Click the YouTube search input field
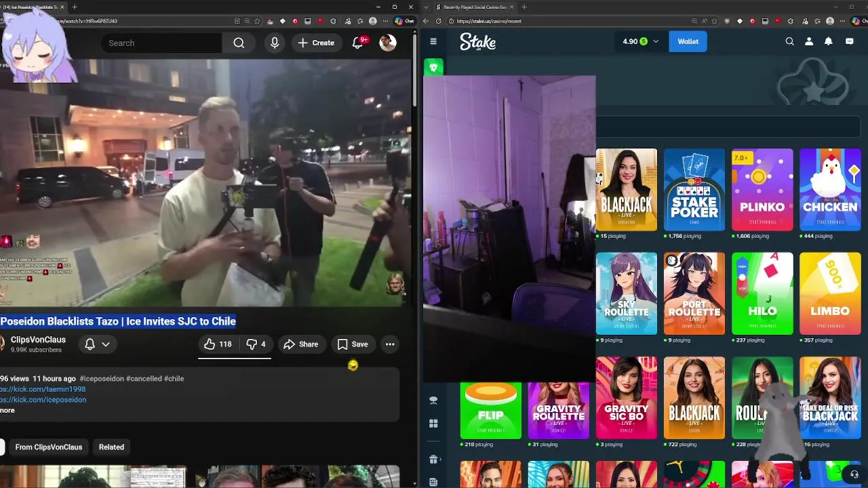This screenshot has height=488, width=868. tap(161, 43)
